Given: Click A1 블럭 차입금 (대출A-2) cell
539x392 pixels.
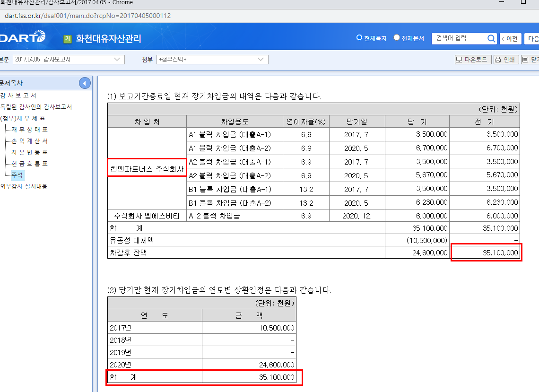Looking at the screenshot, I should pos(235,148).
